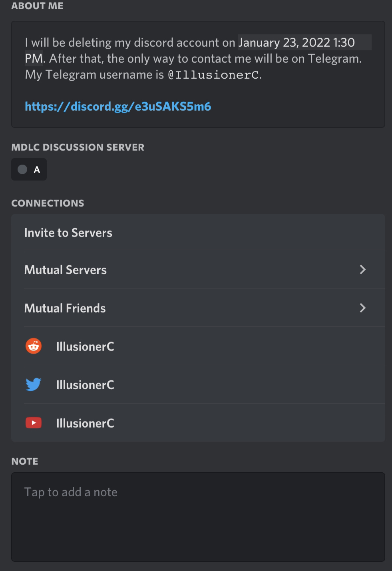Open the Twitter IllusionerC username
This screenshot has height=571, width=392.
coord(85,385)
